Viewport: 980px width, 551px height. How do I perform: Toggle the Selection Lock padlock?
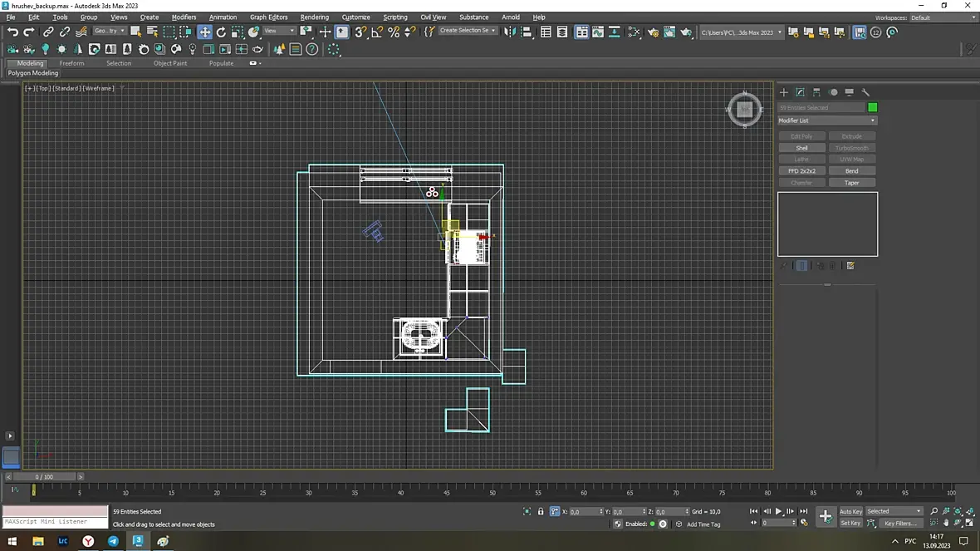tap(541, 512)
